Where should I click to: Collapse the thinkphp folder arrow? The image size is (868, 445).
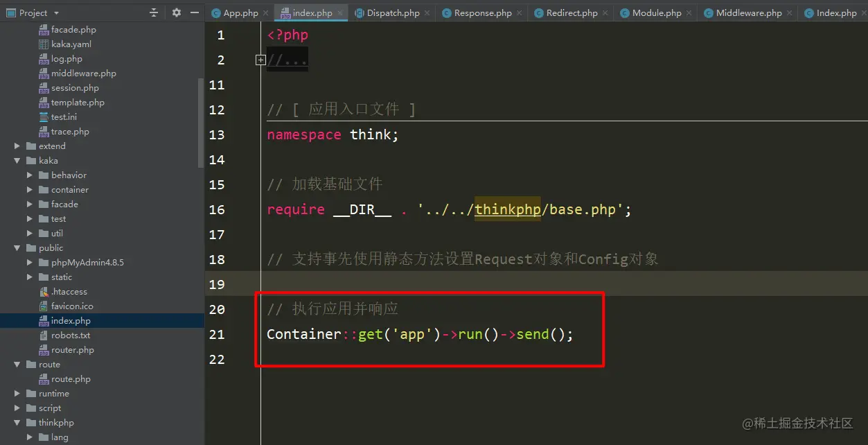click(x=17, y=423)
